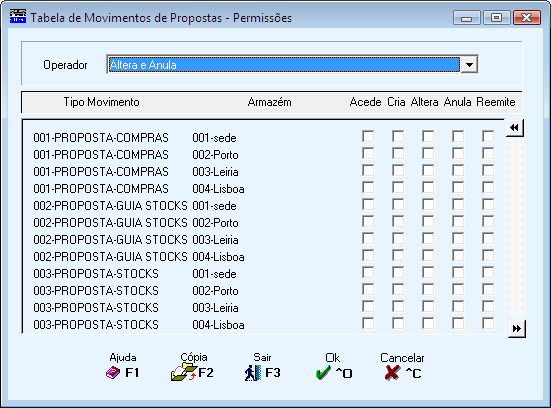
Task: Click the Armazém column header
Action: (270, 102)
